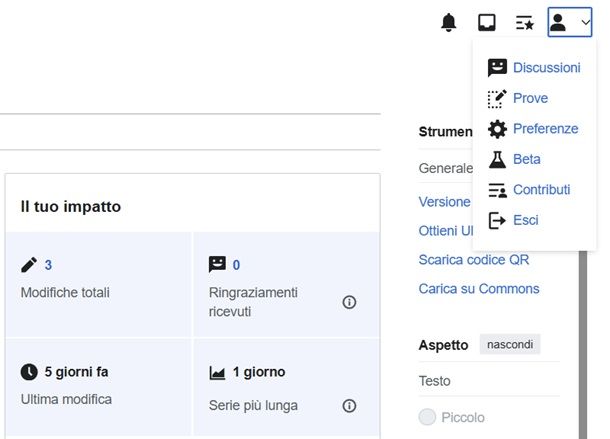
Task: Click the Preferenze gear icon
Action: coord(497,129)
